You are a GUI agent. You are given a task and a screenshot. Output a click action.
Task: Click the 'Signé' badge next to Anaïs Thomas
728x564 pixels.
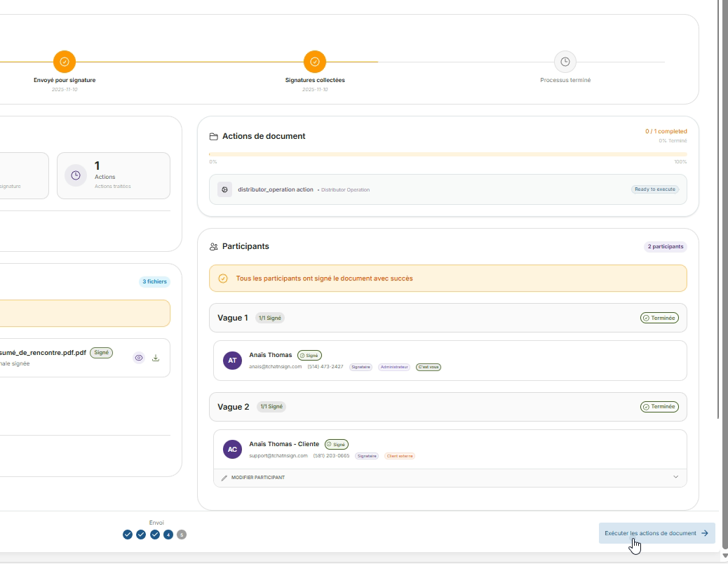coord(309,356)
